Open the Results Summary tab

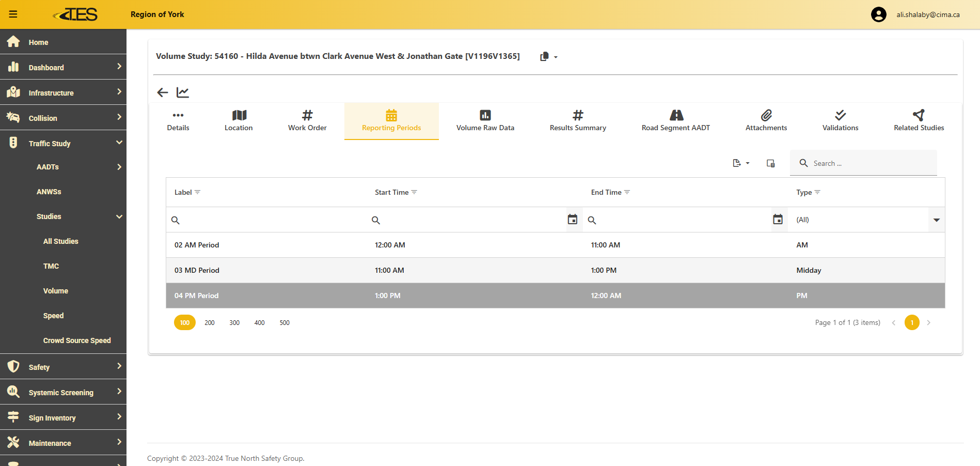click(x=577, y=121)
